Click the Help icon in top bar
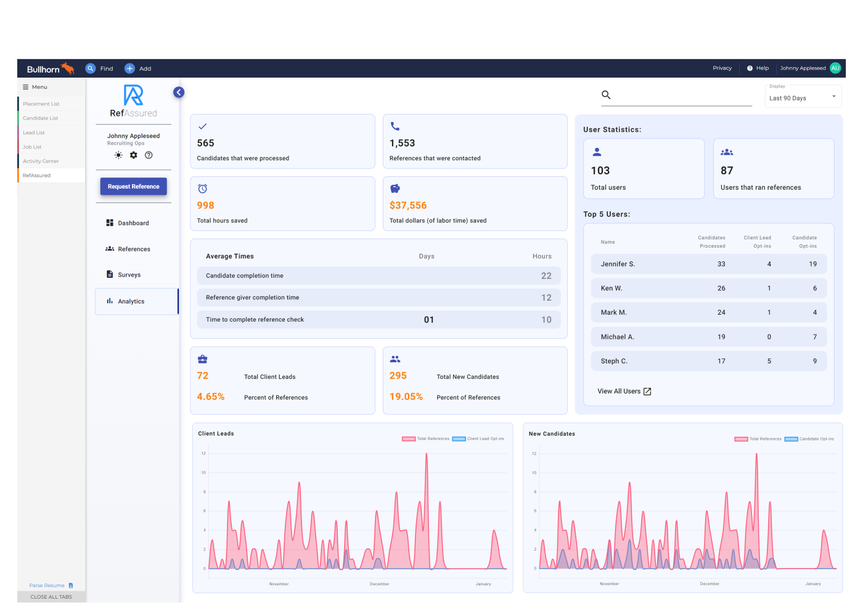863x616 pixels. (x=750, y=68)
